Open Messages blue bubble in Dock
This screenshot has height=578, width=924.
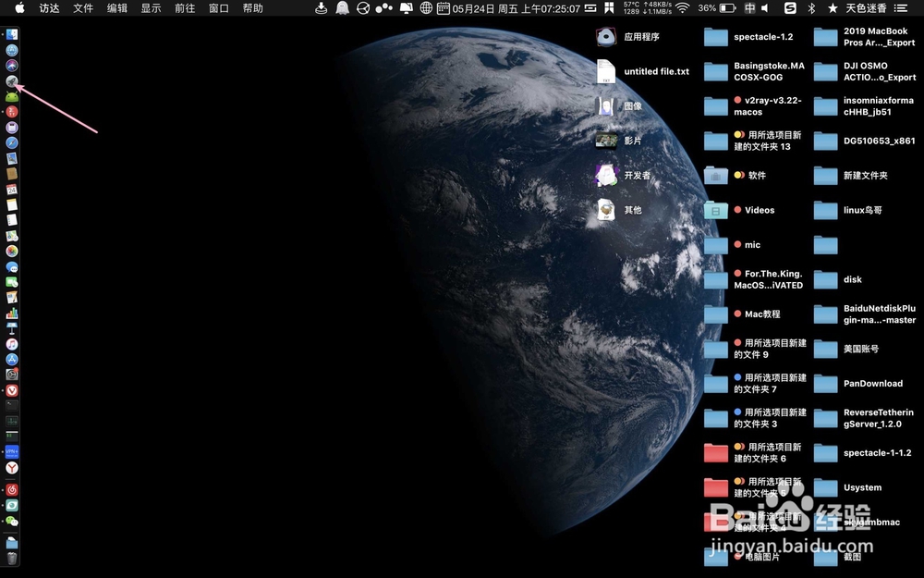(12, 266)
